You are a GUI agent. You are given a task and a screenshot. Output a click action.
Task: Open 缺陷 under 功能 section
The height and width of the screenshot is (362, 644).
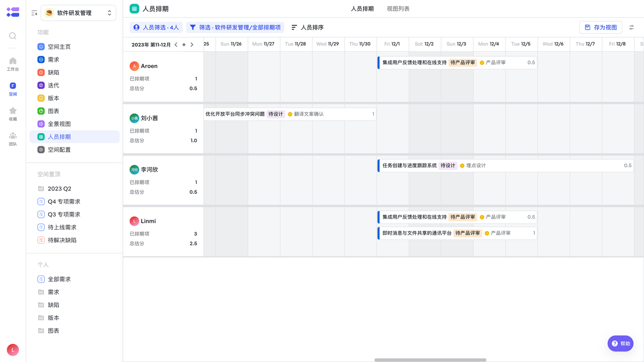74,72
